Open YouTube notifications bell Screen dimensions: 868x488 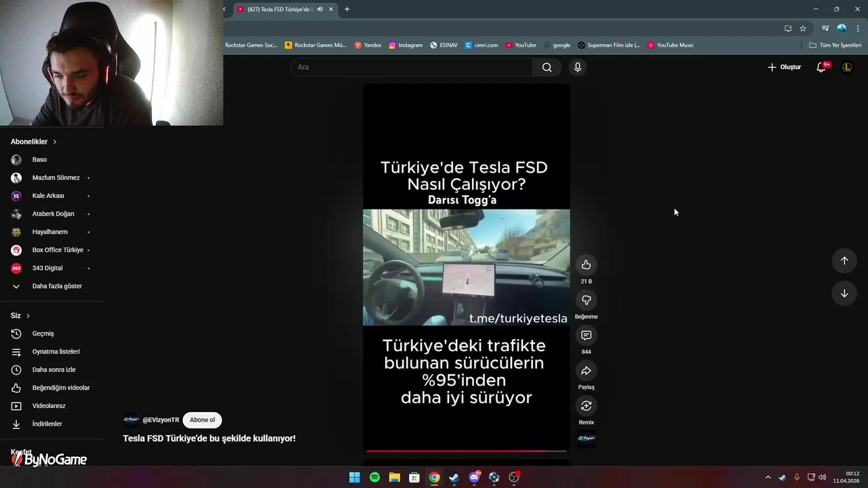(821, 67)
